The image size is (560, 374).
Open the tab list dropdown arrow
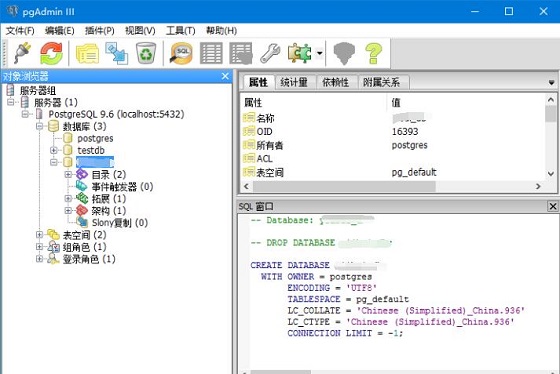(551, 83)
